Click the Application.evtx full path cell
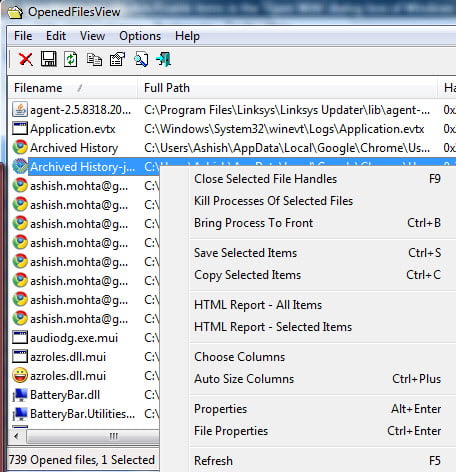Image resolution: width=456 pixels, height=472 pixels. tap(284, 129)
